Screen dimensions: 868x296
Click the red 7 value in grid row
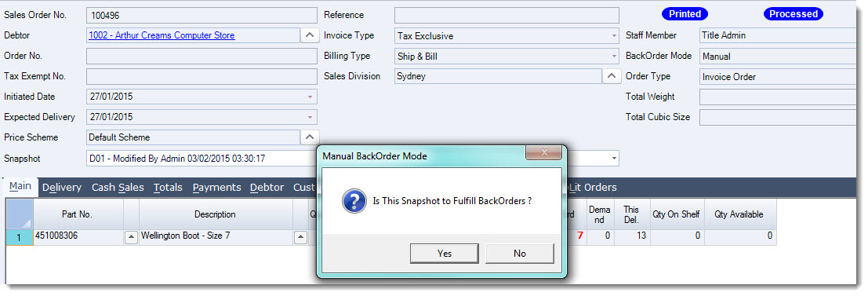(x=579, y=236)
